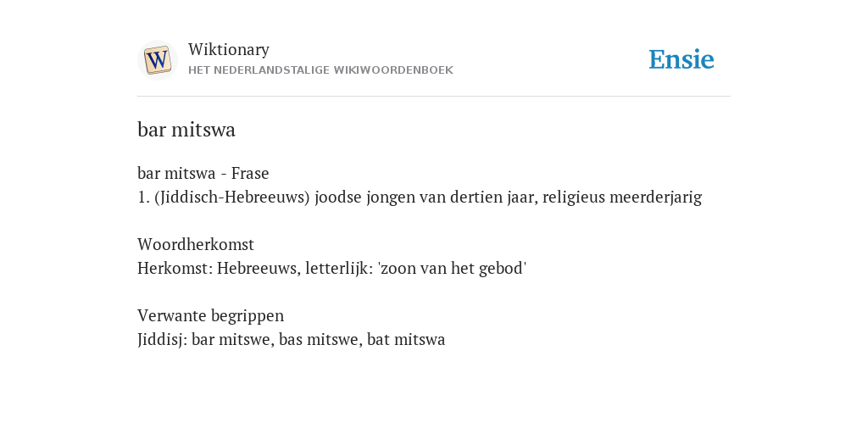Screen dimensions: 868x434
Task: Click the word 'Frase' after bar mitswa
Action: 250,173
